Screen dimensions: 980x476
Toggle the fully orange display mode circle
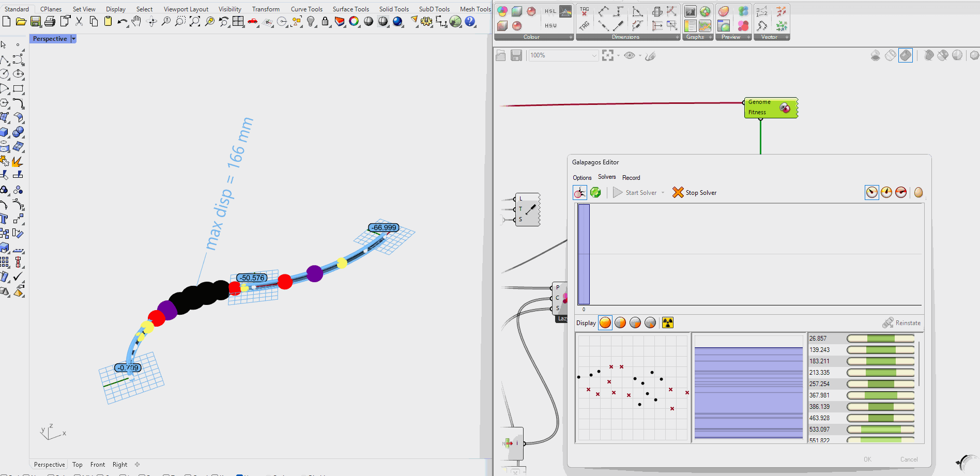(605, 323)
